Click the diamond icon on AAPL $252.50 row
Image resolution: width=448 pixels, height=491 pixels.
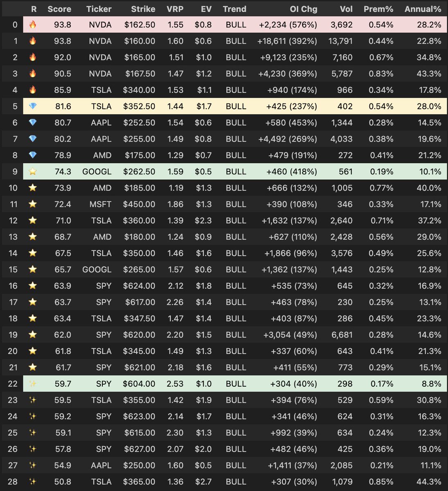pos(33,122)
